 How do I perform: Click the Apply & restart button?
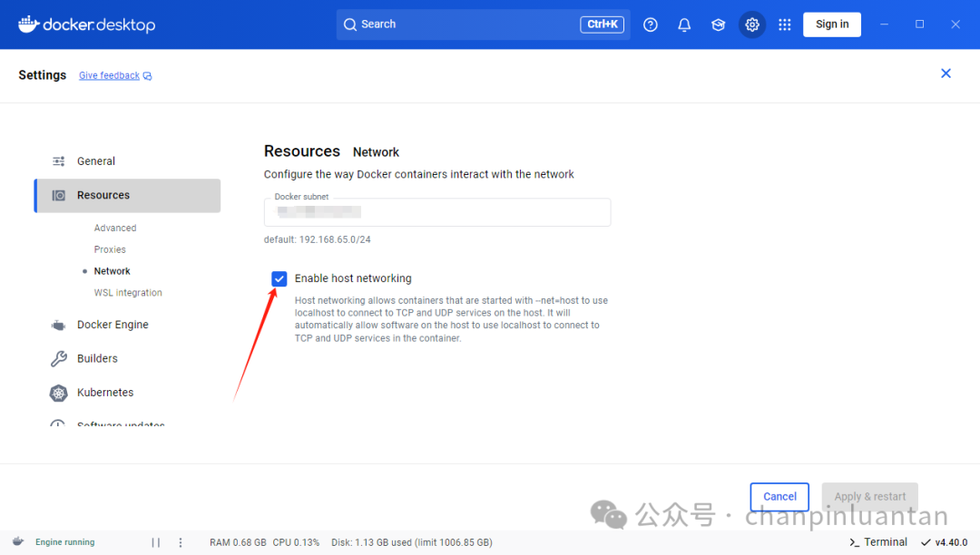click(x=869, y=496)
